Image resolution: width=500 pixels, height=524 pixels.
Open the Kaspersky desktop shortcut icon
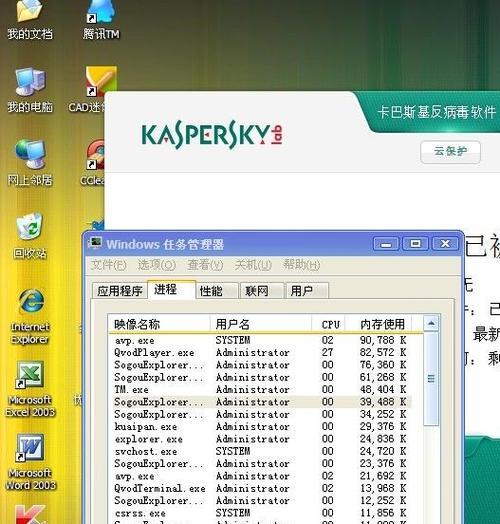tap(30, 514)
